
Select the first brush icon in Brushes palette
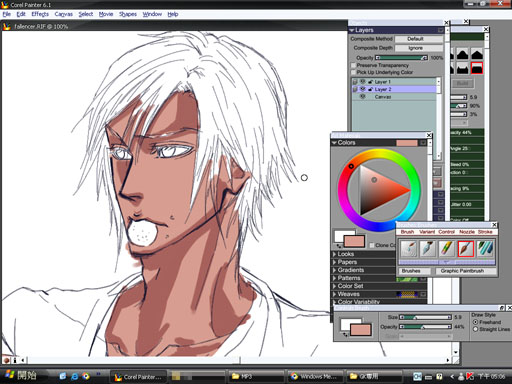tap(409, 249)
